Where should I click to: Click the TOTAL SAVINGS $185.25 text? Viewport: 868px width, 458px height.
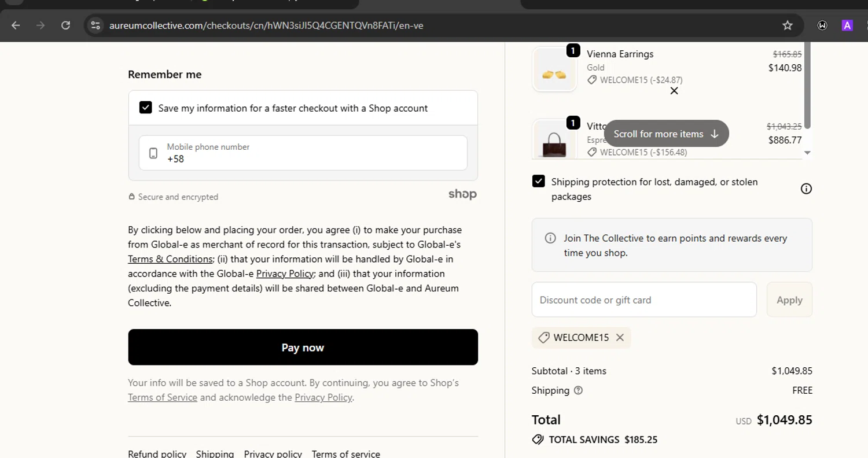[603, 439]
